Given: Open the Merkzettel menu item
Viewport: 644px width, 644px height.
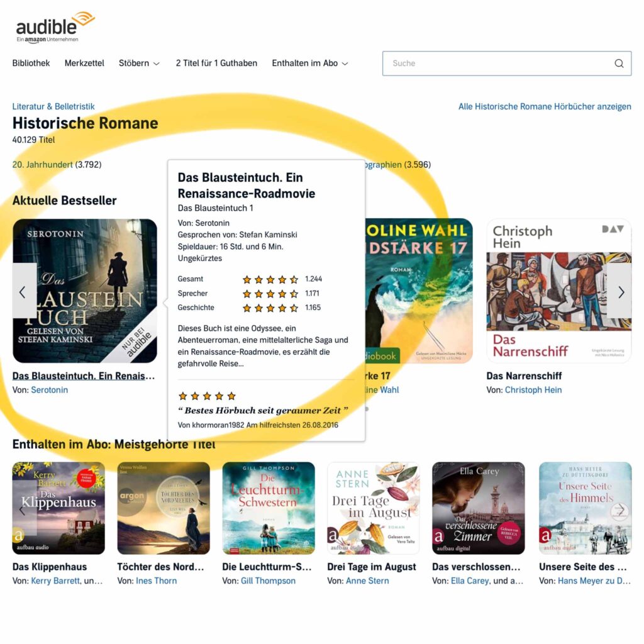Looking at the screenshot, I should [x=84, y=64].
